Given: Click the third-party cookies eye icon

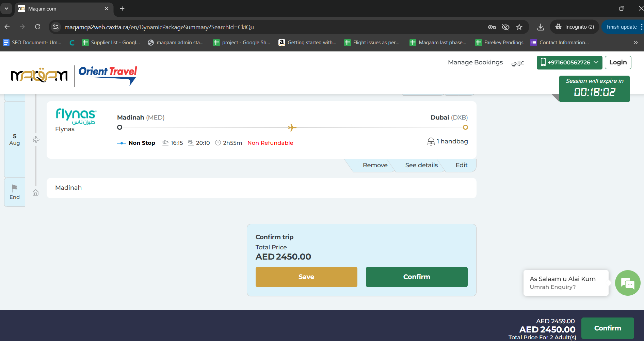Looking at the screenshot, I should (505, 27).
